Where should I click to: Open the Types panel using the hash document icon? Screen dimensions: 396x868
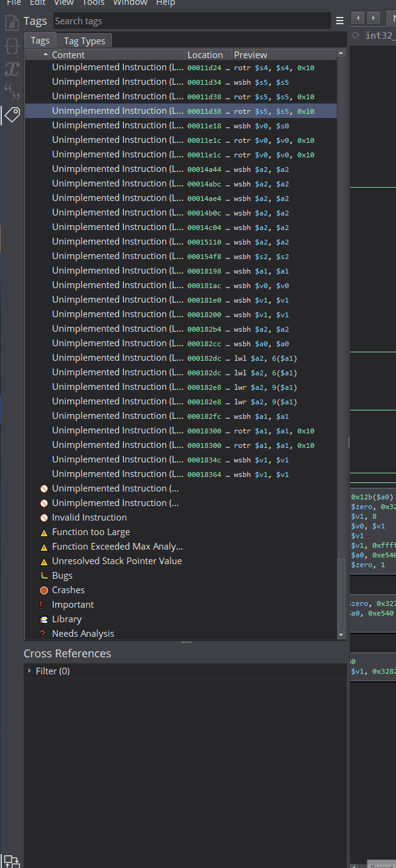coord(11,22)
